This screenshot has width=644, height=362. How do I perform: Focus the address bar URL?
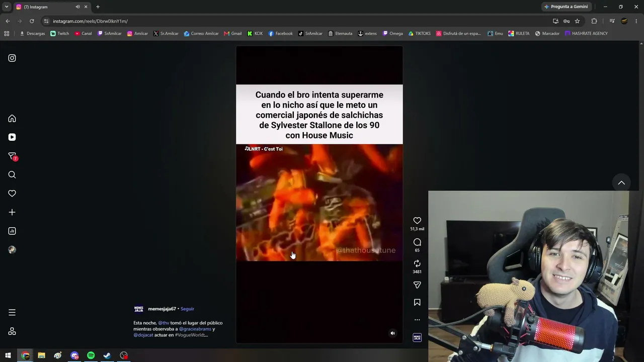tap(297, 21)
